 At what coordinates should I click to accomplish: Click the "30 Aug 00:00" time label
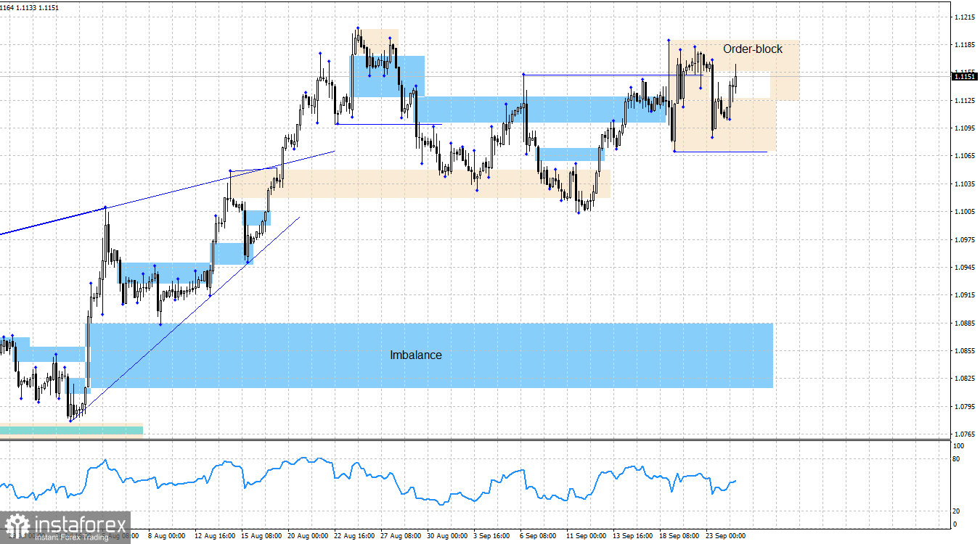tap(447, 536)
